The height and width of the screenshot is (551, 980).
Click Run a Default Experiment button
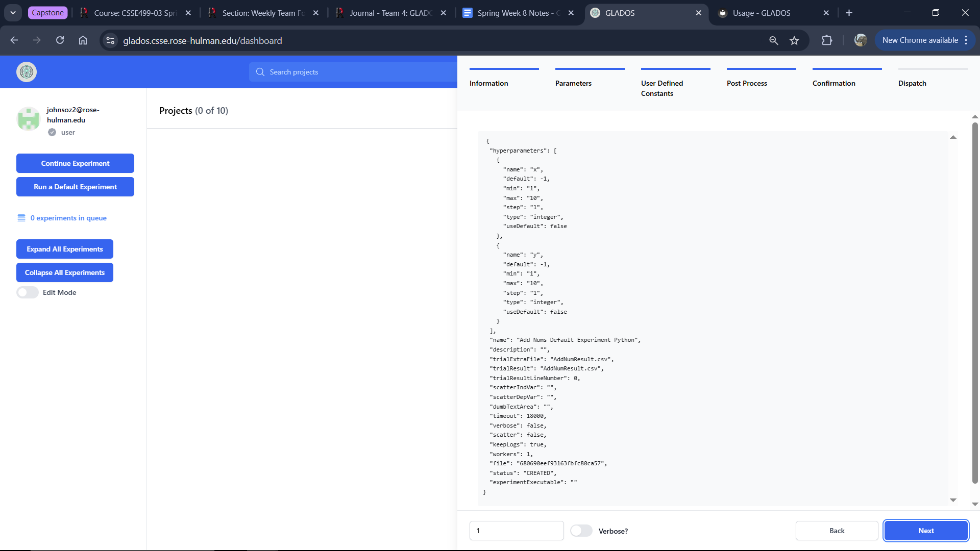[x=75, y=187]
